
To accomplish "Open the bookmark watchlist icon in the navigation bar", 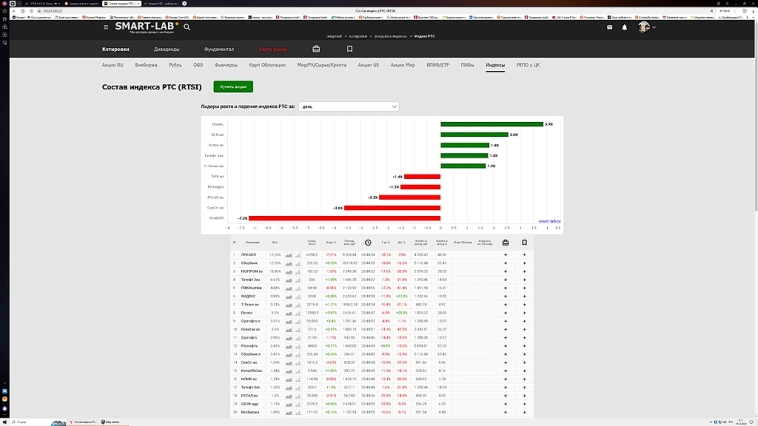I will click(x=349, y=49).
